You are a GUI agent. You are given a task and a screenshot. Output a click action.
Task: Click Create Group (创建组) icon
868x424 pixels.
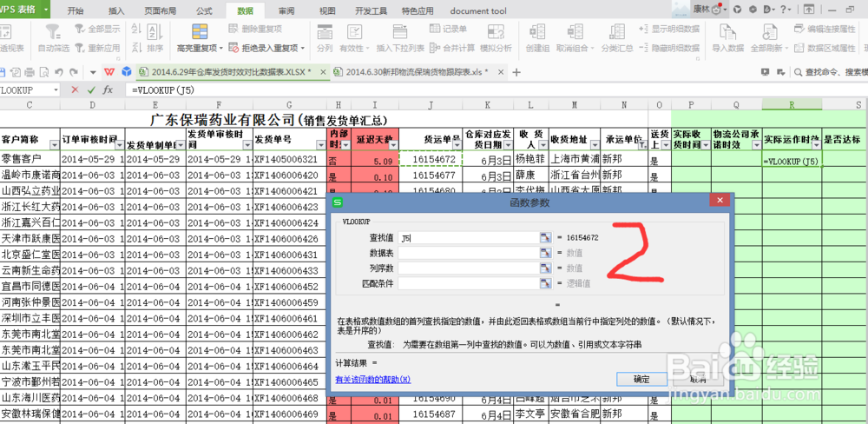pyautogui.click(x=537, y=32)
